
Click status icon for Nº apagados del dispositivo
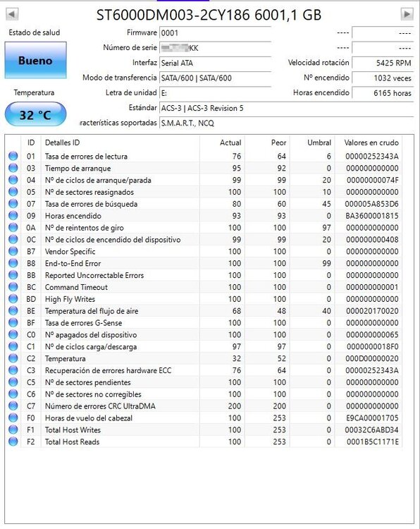(13, 334)
